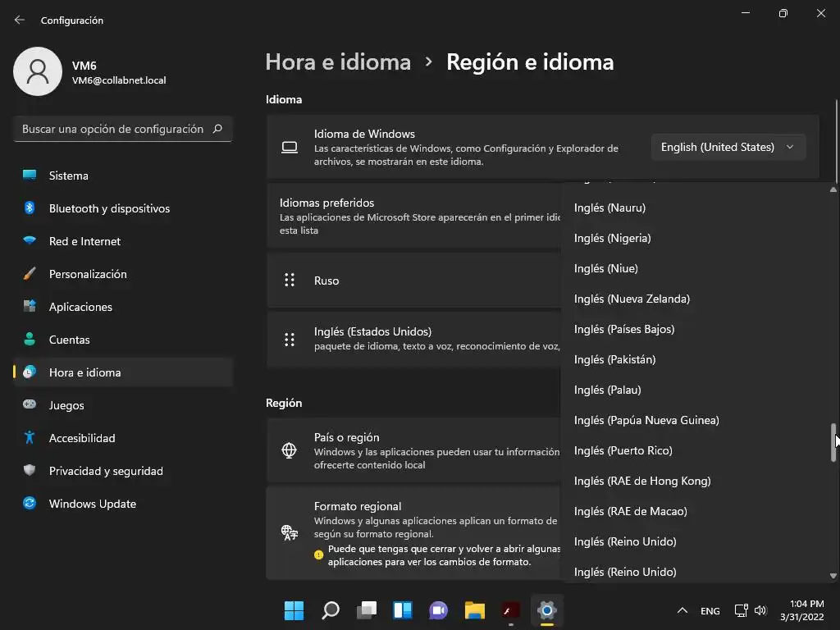The image size is (840, 630).
Task: Open the red app icon in taskbar
Action: (510, 610)
